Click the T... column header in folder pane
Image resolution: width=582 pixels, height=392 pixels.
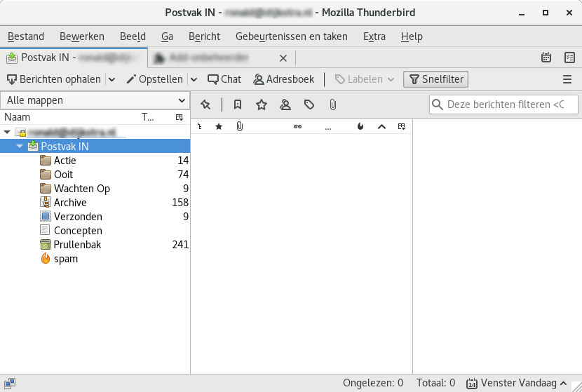(x=148, y=117)
